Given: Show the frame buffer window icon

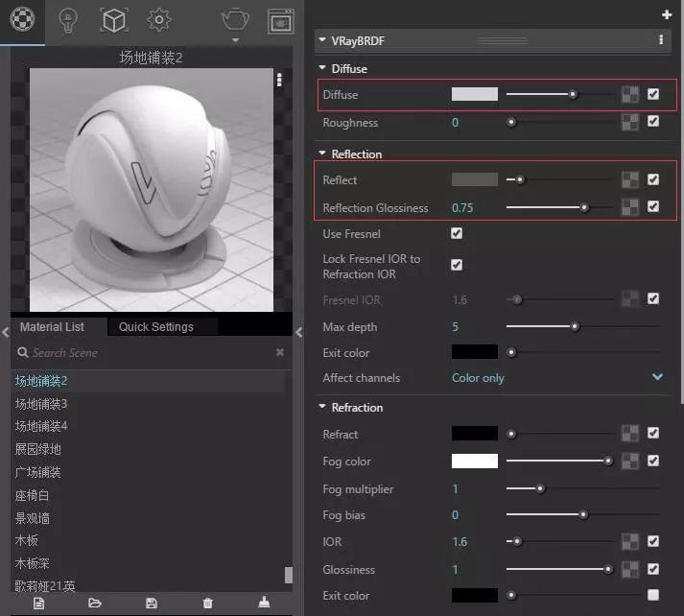Looking at the screenshot, I should [x=280, y=20].
